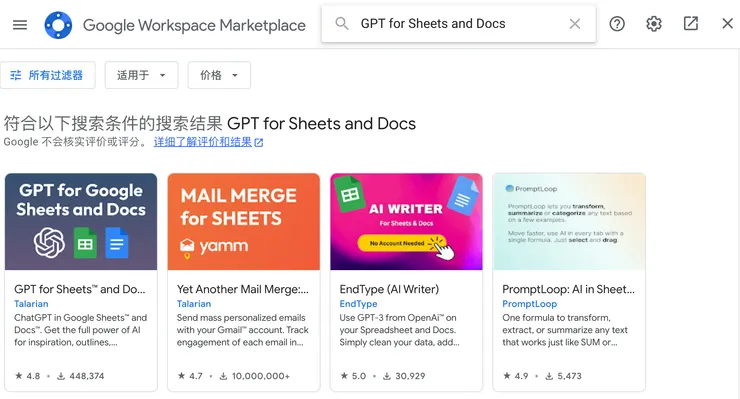Expand the 价格 price dropdown
This screenshot has height=399, width=740.
[219, 75]
